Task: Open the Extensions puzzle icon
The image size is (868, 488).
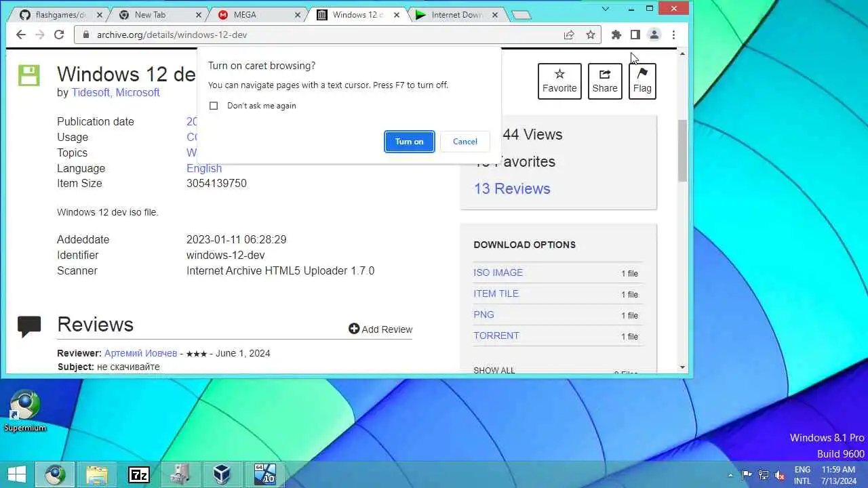Action: coord(616,35)
